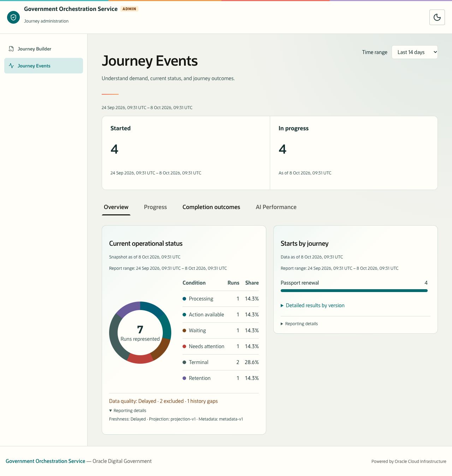Click the Freshness: Delayed projection text
Screen dimensions: 452x476
[x=176, y=419]
